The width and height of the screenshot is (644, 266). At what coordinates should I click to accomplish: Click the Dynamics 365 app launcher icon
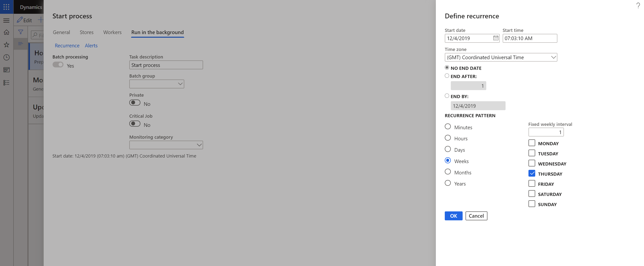point(7,6)
